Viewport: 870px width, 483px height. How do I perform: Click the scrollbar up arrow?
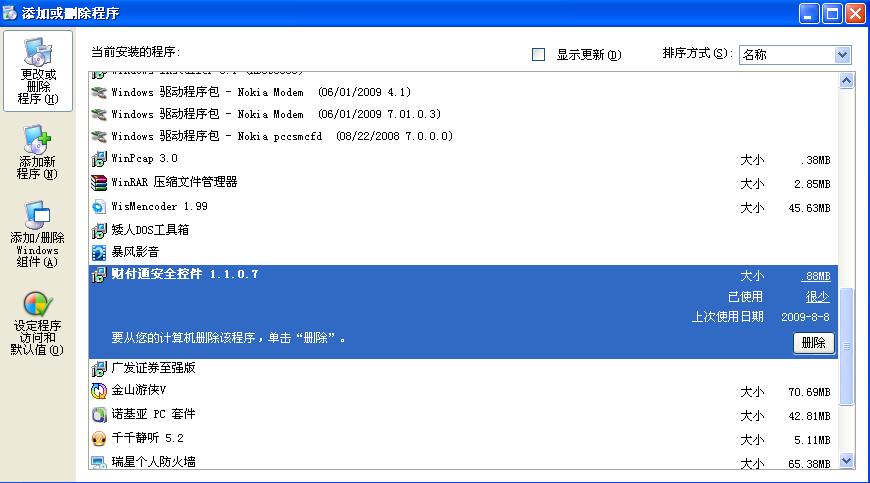846,81
